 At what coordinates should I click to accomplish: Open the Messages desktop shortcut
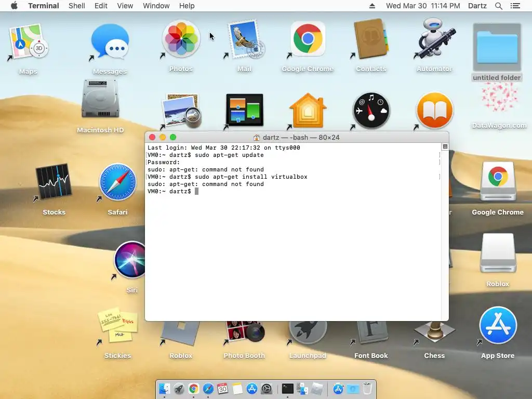(110, 42)
